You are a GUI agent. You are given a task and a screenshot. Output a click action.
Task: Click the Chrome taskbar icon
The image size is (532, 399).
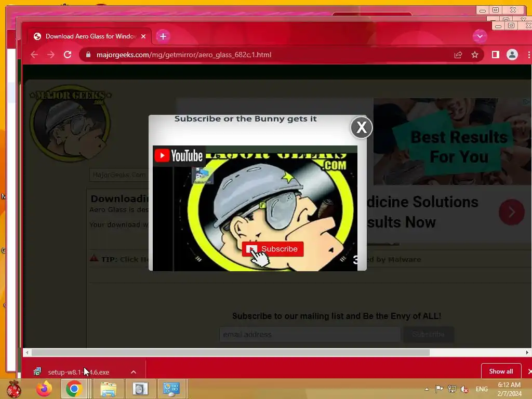tap(74, 389)
